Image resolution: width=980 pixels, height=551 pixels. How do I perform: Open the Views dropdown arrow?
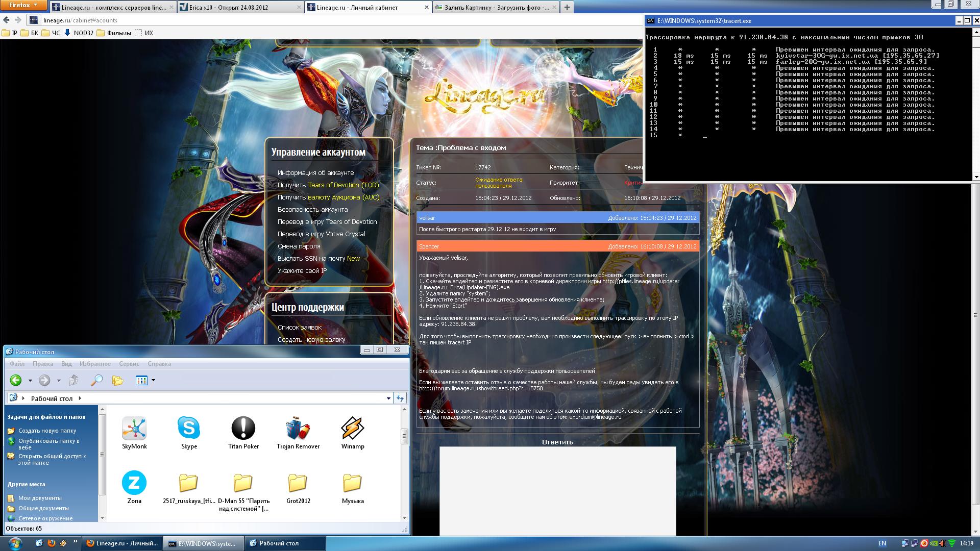click(153, 380)
